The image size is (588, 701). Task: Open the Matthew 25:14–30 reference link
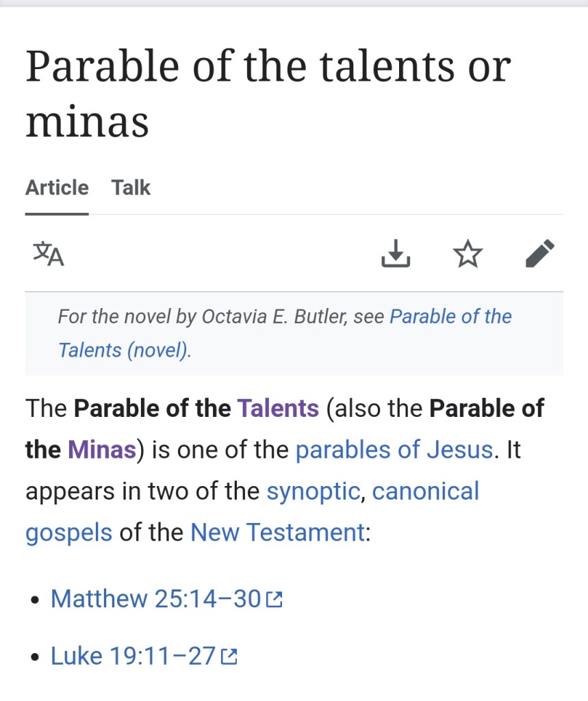pos(155,599)
